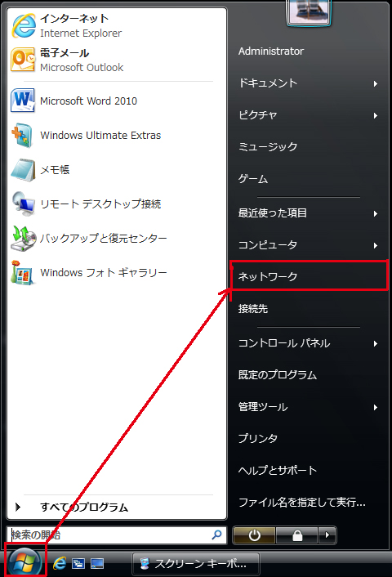Click the power button
The image size is (392, 577).
click(254, 535)
